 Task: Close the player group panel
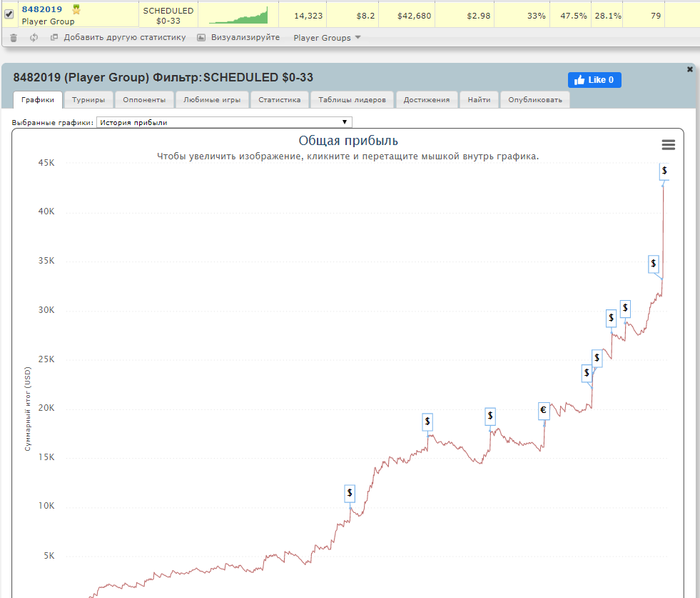[x=689, y=69]
